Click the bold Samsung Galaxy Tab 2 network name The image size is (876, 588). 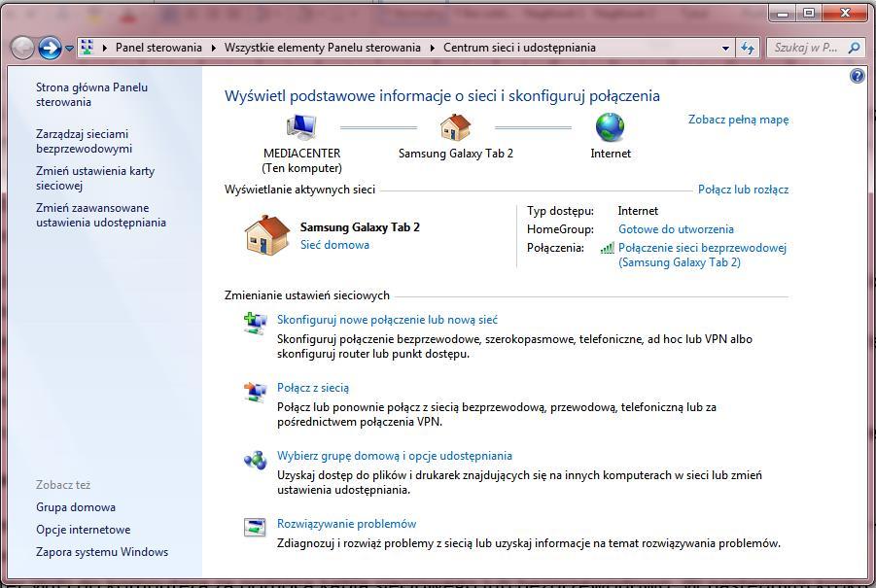360,227
